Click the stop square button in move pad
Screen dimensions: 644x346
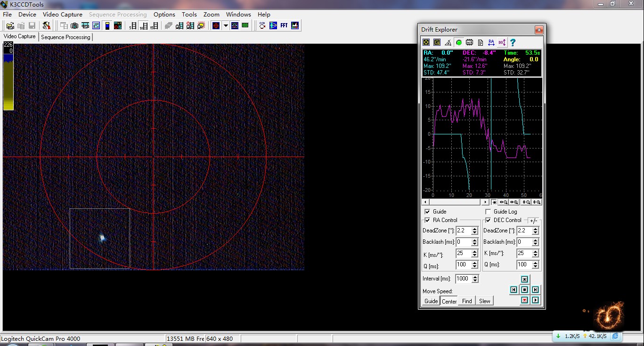524,289
